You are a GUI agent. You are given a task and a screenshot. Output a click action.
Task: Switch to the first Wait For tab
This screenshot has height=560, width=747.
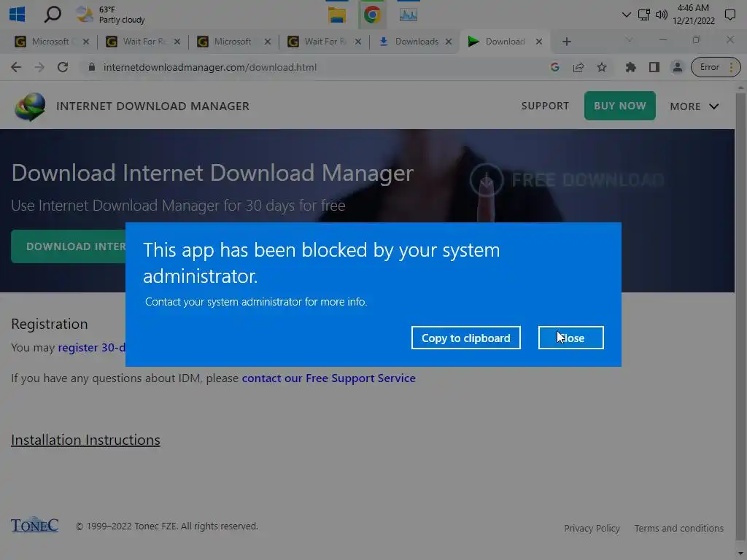[x=143, y=42]
